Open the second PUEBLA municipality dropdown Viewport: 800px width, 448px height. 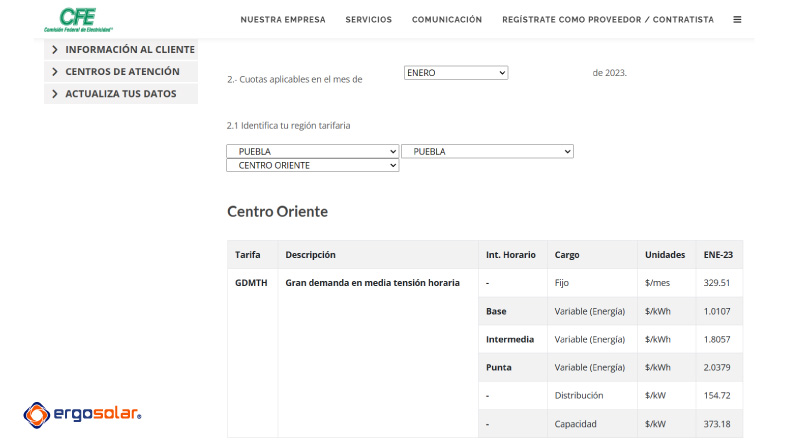click(x=487, y=151)
